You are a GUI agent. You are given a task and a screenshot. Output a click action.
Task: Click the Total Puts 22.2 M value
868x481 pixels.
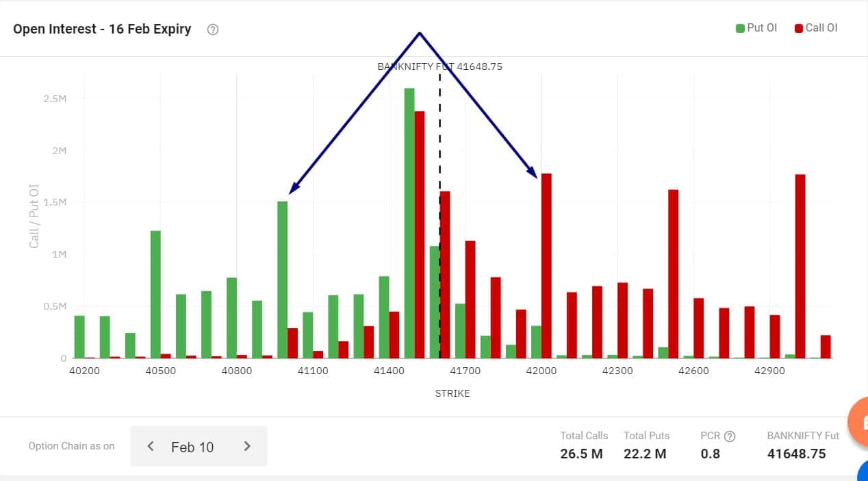[x=645, y=454]
